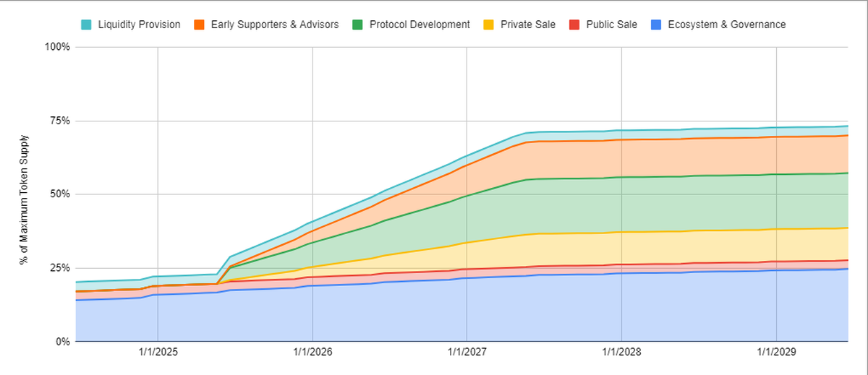Click the green Protocol Development legend swatch
Screen dimensions: 868x375
click(357, 25)
